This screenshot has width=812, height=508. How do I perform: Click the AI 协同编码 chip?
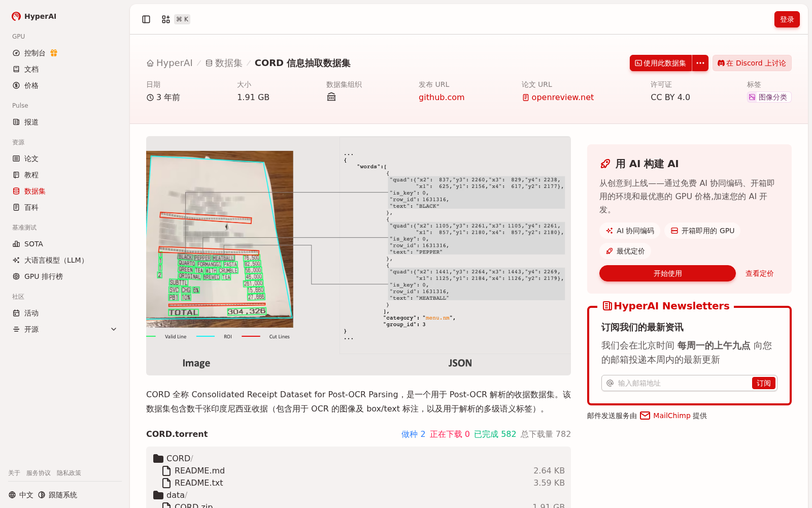(630, 231)
